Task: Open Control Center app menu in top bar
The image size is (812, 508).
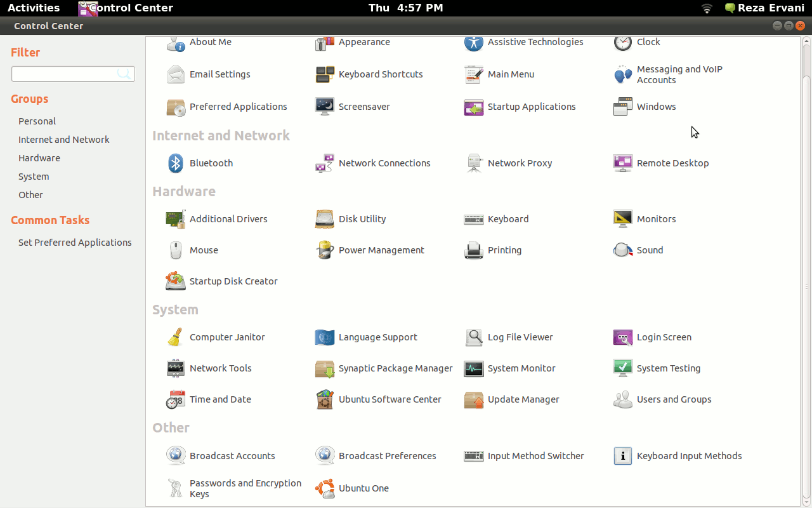Action: (126, 8)
